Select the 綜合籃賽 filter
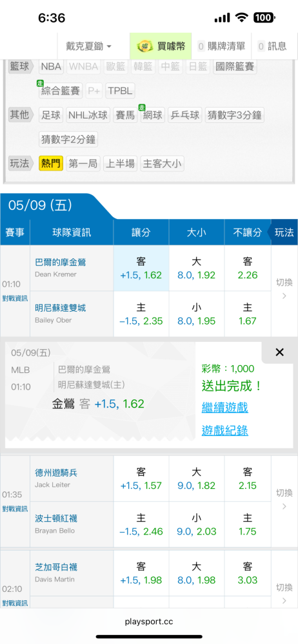Screen dimensions: 298x644 pos(61,91)
